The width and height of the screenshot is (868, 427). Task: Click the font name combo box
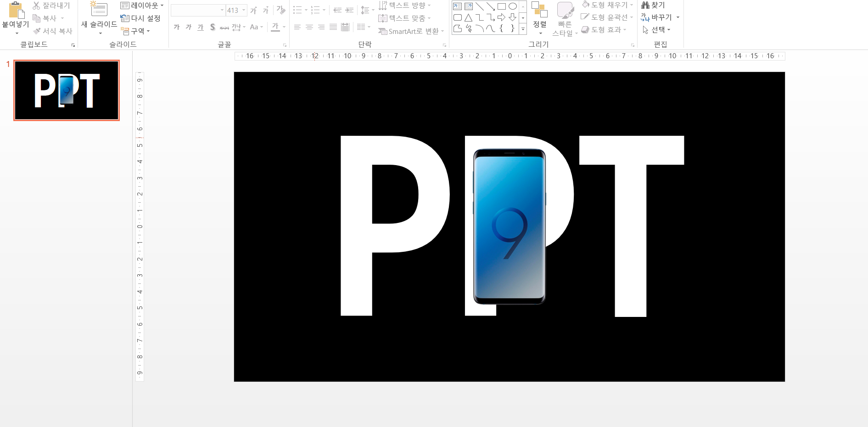(198, 10)
